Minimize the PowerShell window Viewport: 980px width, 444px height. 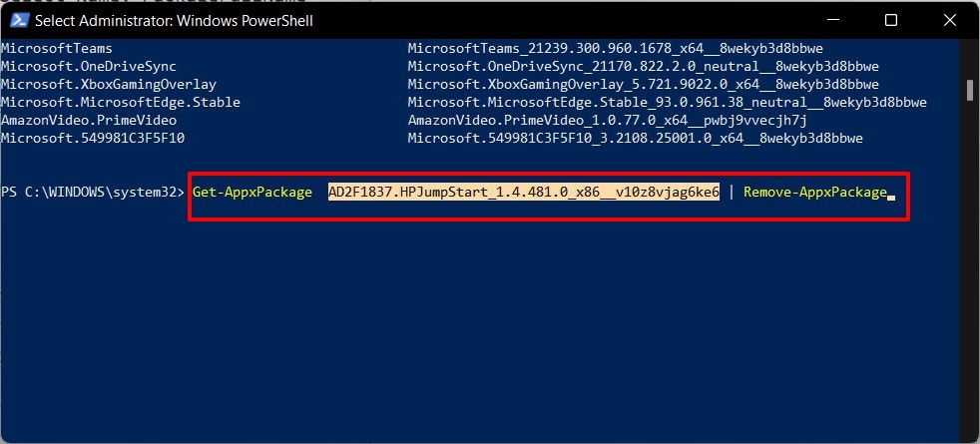click(833, 20)
